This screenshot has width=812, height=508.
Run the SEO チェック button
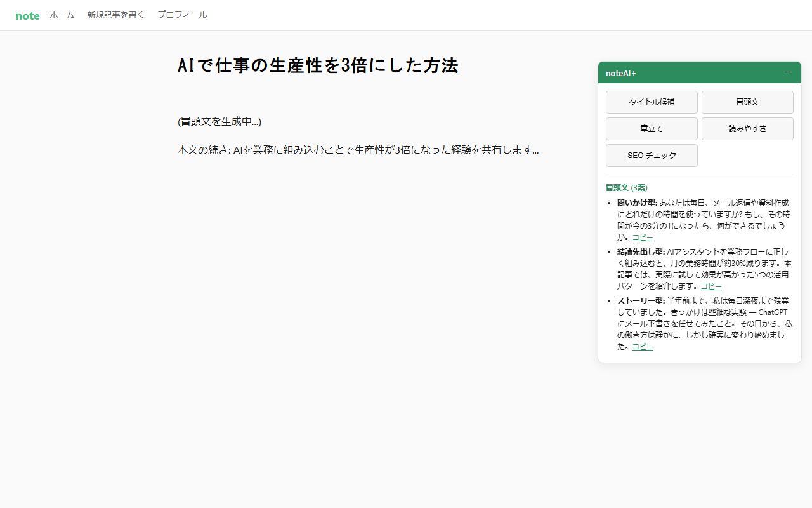click(652, 156)
